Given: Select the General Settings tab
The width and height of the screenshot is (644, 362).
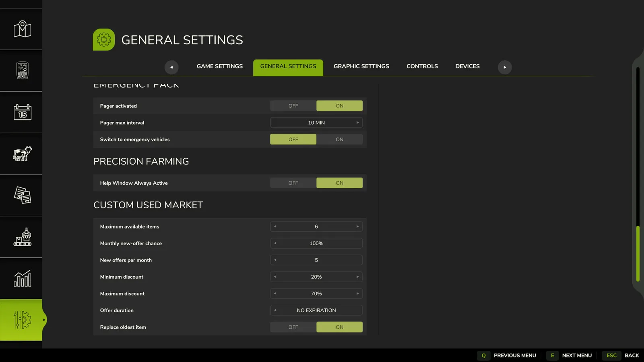Looking at the screenshot, I should (x=288, y=67).
